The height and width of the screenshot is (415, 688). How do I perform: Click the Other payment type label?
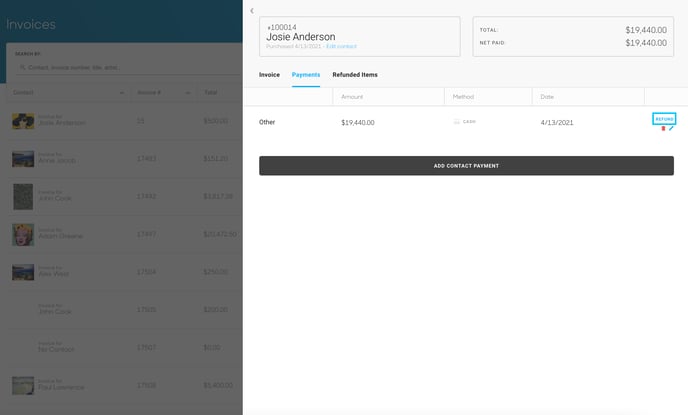point(267,122)
